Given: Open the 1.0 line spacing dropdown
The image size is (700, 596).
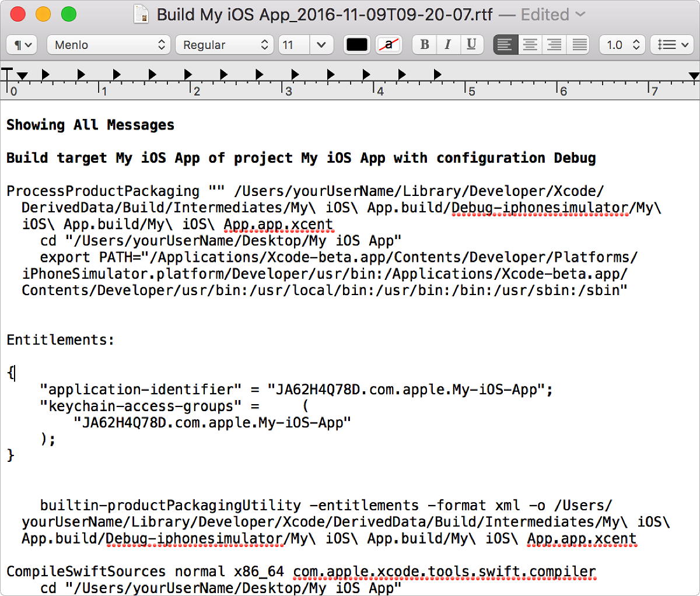Looking at the screenshot, I should tap(622, 45).
